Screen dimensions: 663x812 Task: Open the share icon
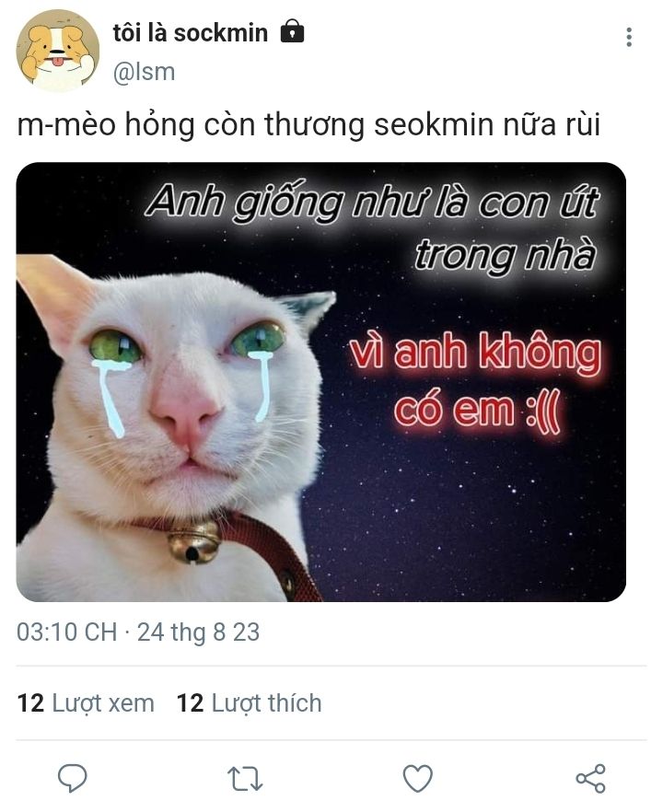[590, 778]
